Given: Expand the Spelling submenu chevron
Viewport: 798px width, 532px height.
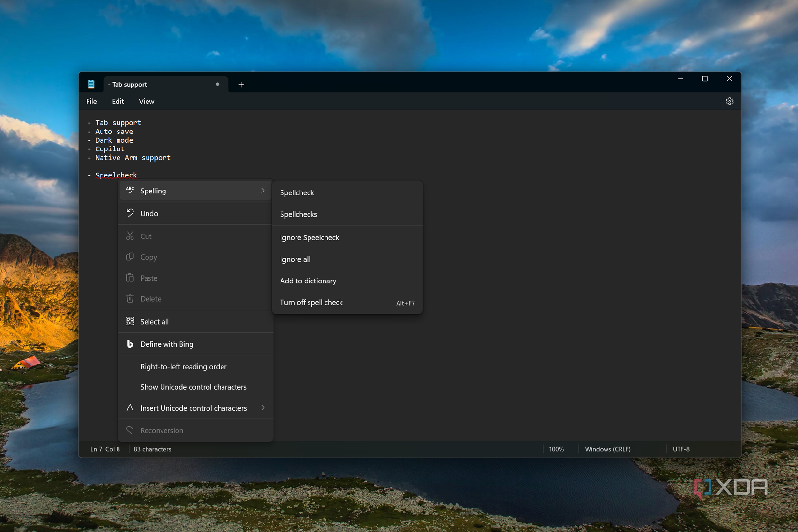Looking at the screenshot, I should click(263, 190).
